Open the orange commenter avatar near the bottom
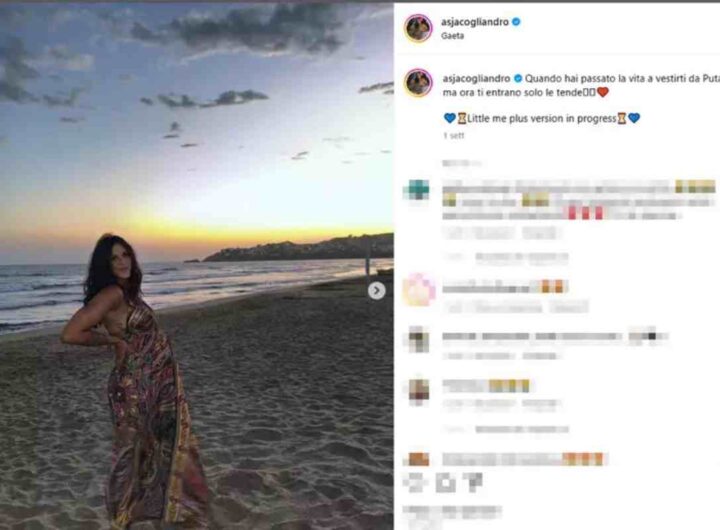 click(x=418, y=459)
